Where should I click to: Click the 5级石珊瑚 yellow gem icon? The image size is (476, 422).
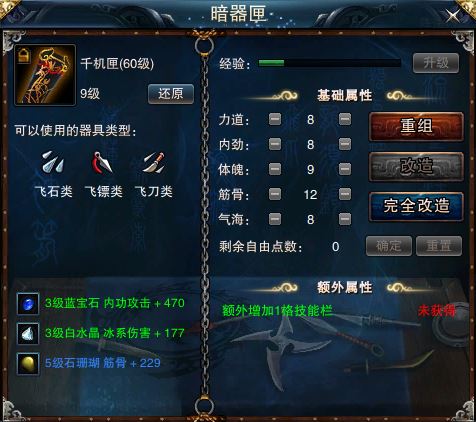28,364
